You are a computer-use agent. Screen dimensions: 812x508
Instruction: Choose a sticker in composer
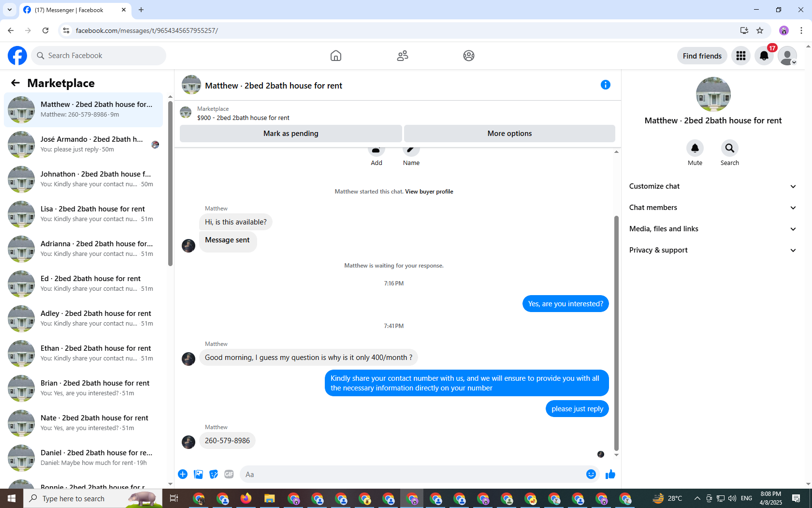[214, 474]
